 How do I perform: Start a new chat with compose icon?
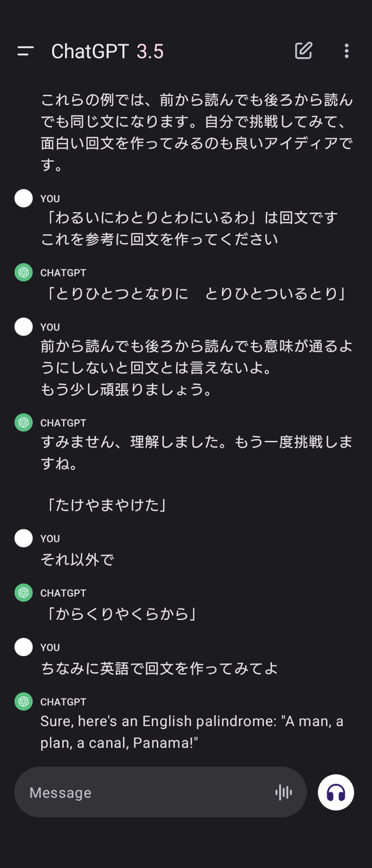[303, 51]
